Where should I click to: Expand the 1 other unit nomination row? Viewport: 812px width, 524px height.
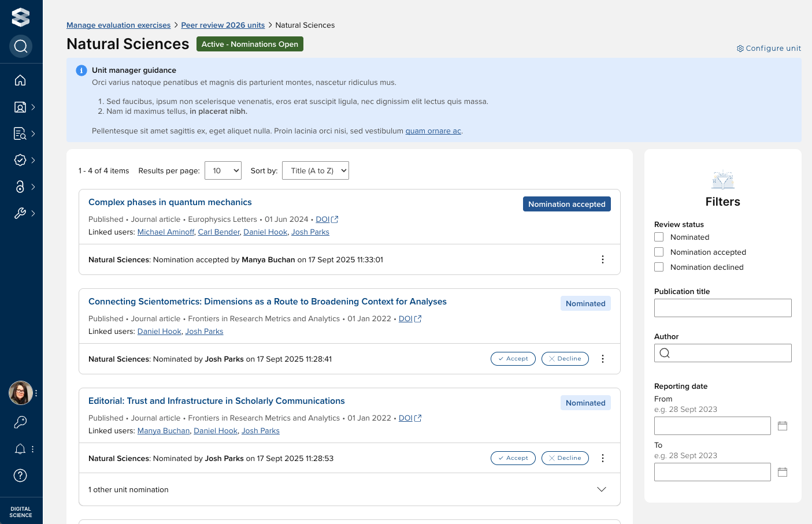pos(601,489)
